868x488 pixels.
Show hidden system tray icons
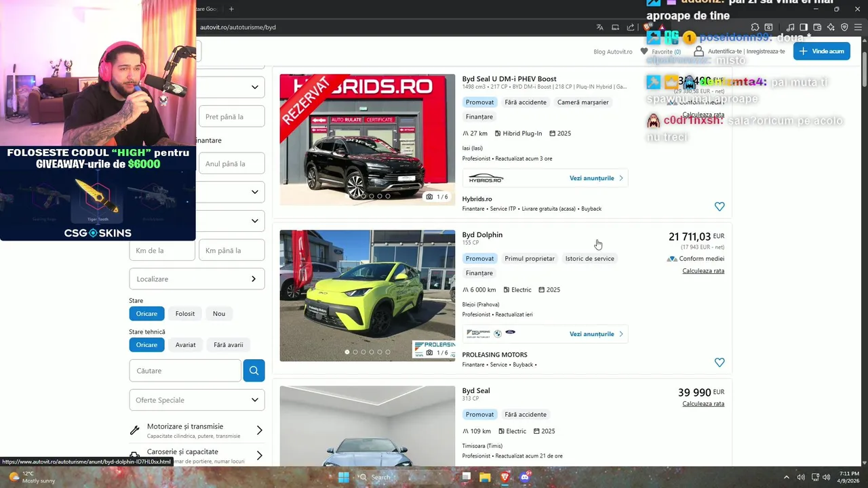[788, 477]
